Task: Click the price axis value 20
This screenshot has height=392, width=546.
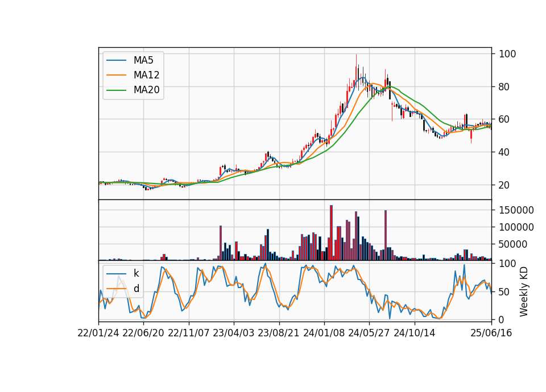Action: click(504, 185)
